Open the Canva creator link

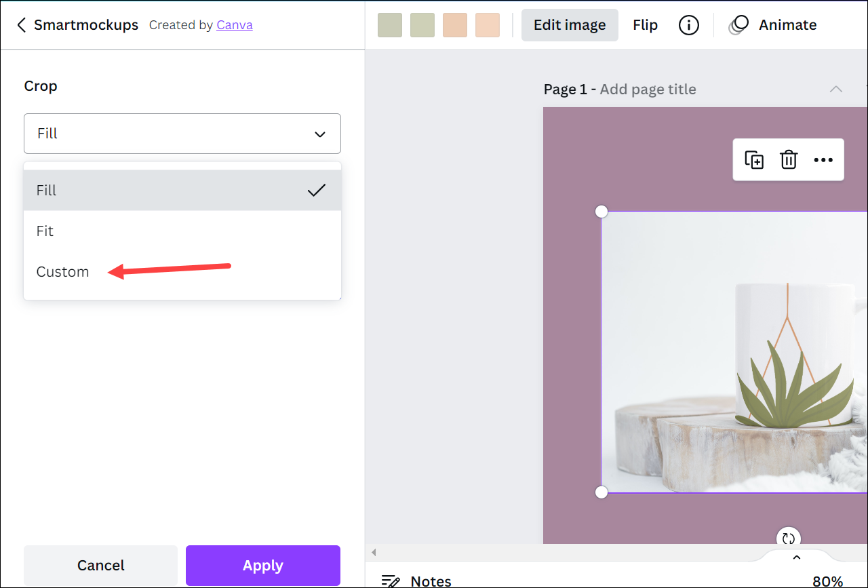(235, 25)
